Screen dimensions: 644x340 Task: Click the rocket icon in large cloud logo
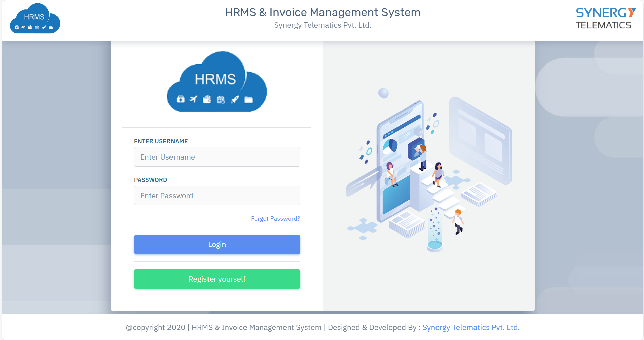pyautogui.click(x=235, y=99)
